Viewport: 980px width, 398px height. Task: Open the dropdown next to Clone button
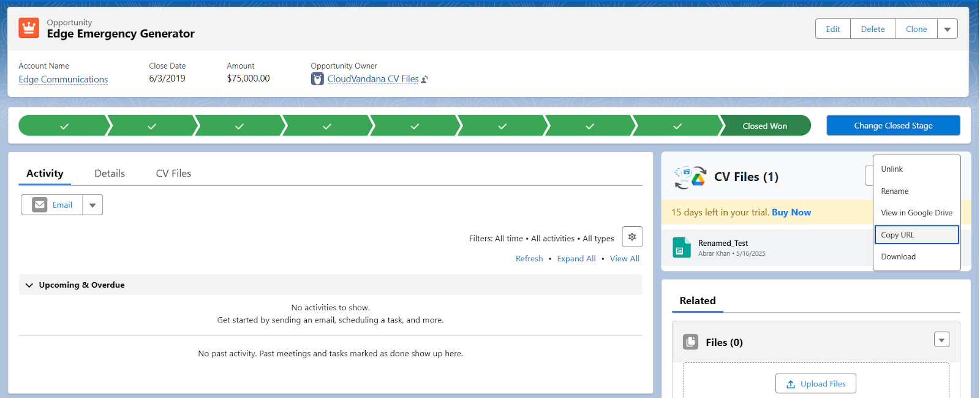click(948, 29)
